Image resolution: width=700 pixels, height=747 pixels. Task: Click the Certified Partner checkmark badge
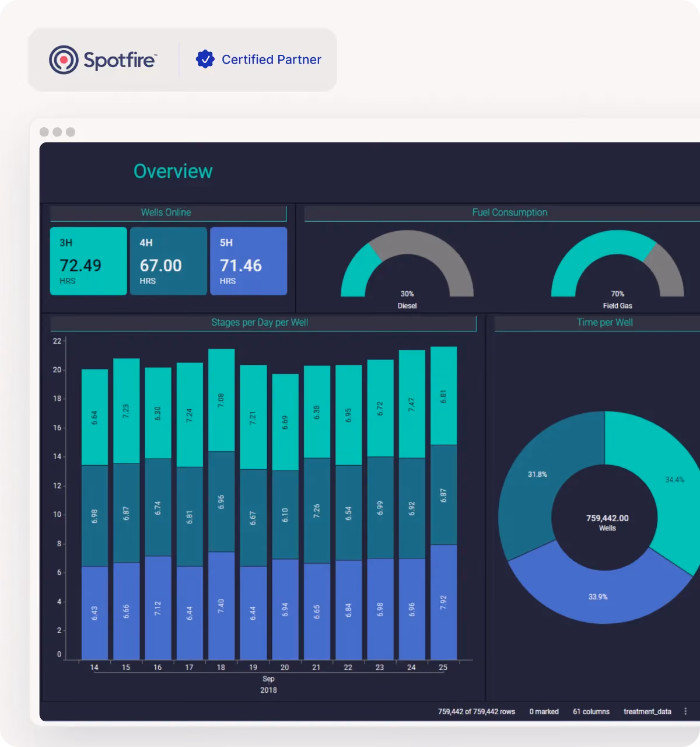tap(205, 59)
